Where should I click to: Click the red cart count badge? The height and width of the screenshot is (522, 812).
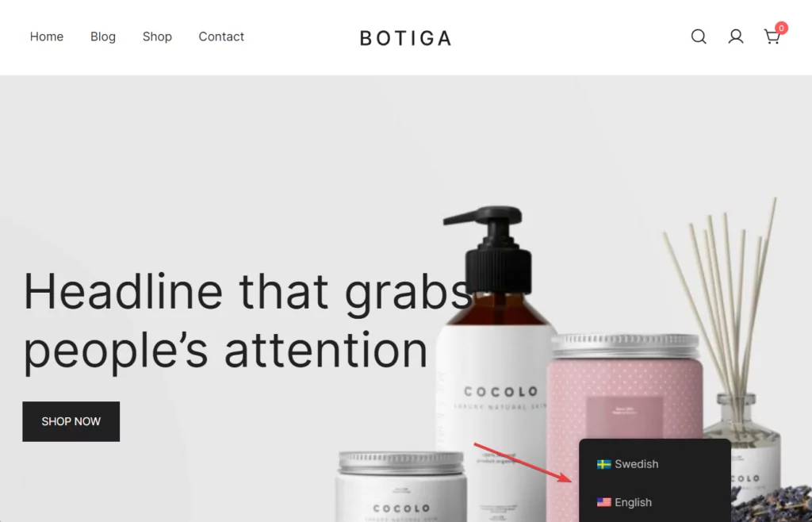(x=781, y=28)
